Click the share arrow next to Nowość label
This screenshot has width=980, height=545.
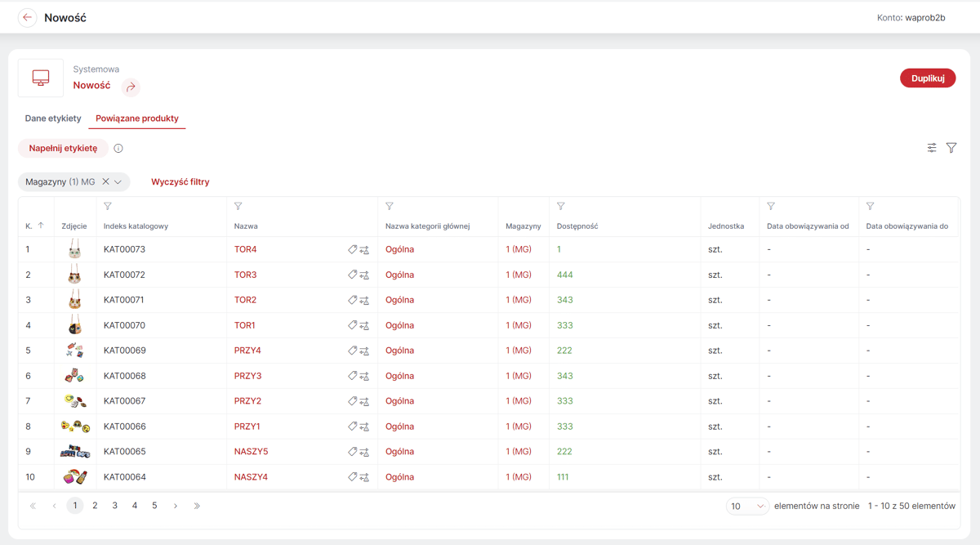click(131, 87)
